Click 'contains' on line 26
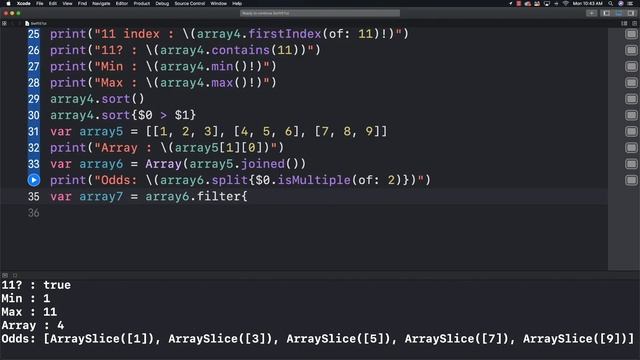 (x=241, y=50)
